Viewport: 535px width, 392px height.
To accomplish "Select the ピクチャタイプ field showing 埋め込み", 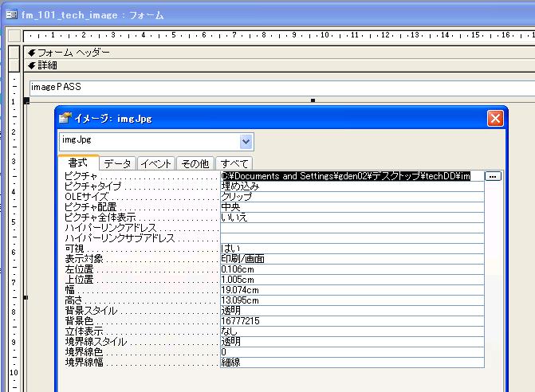I will [351, 186].
